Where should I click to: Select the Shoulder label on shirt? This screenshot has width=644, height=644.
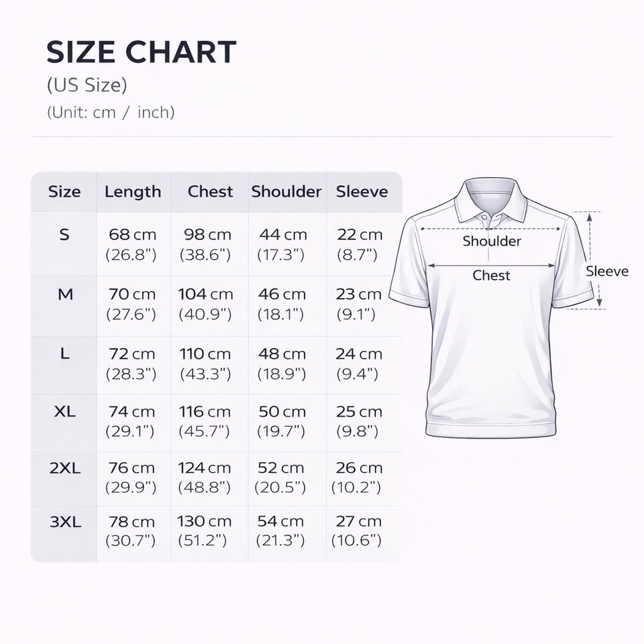point(492,241)
